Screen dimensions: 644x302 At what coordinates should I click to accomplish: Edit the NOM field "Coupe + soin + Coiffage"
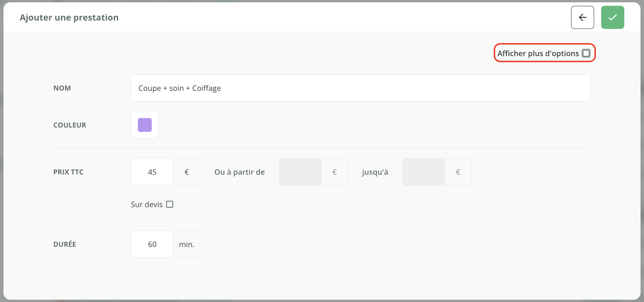coord(361,88)
